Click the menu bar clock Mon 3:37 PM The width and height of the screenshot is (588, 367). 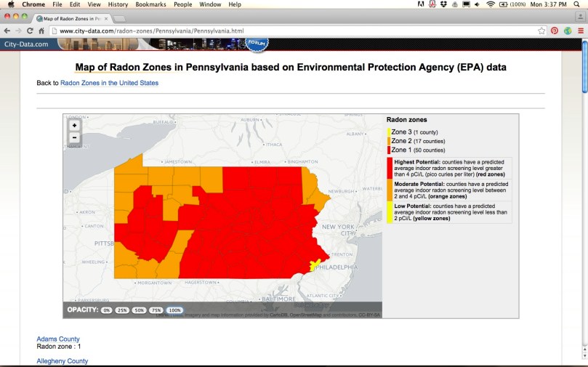point(548,4)
